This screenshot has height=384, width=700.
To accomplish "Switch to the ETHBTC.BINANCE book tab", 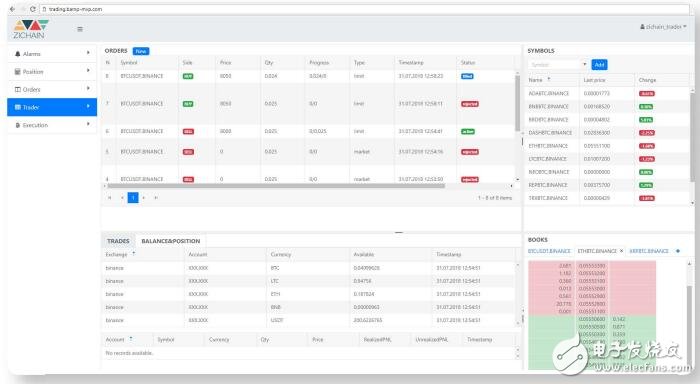I will click(597, 251).
